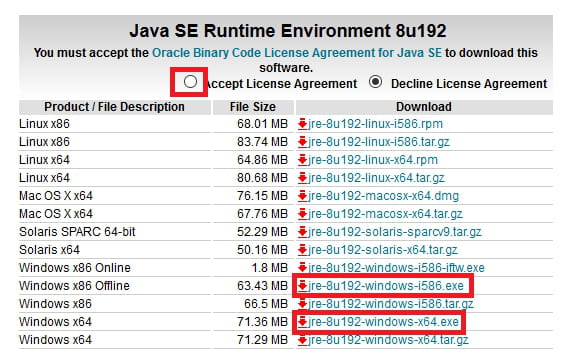Click download arrow icon for windows-i586.tar.gz
Image resolution: width=565 pixels, height=363 pixels.
(303, 304)
